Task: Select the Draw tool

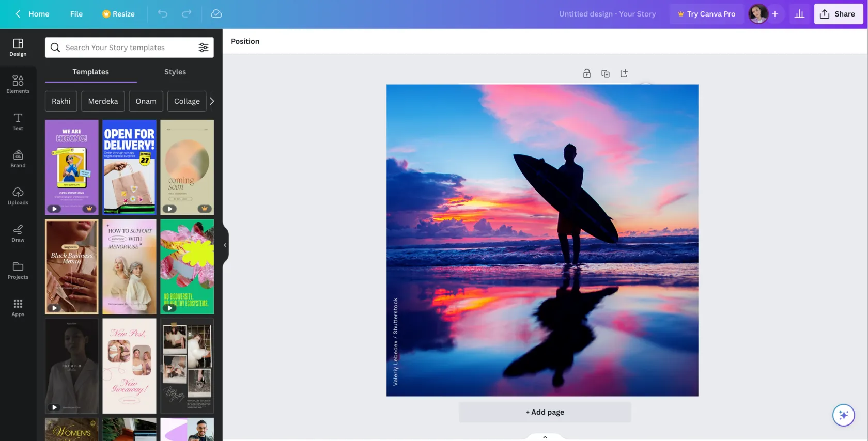Action: coord(18,233)
